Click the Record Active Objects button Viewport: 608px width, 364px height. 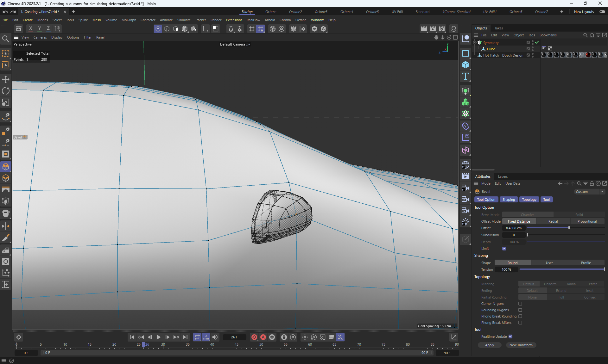254,337
